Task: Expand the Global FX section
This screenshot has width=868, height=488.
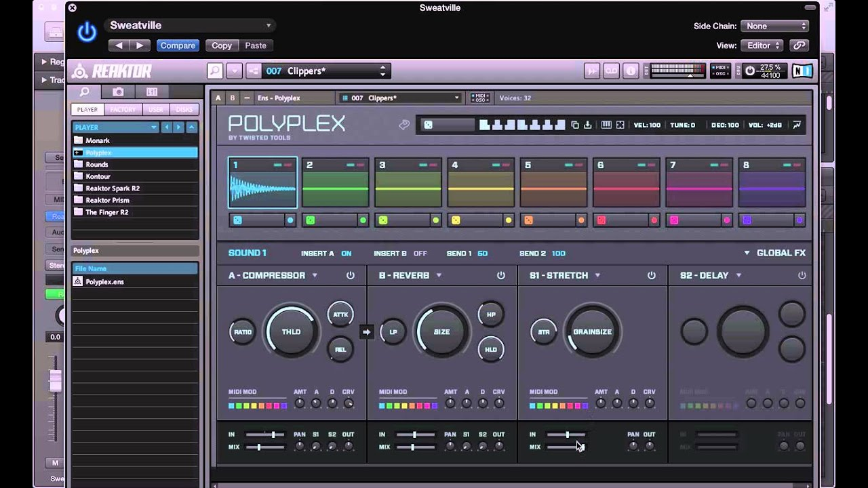Action: 774,253
